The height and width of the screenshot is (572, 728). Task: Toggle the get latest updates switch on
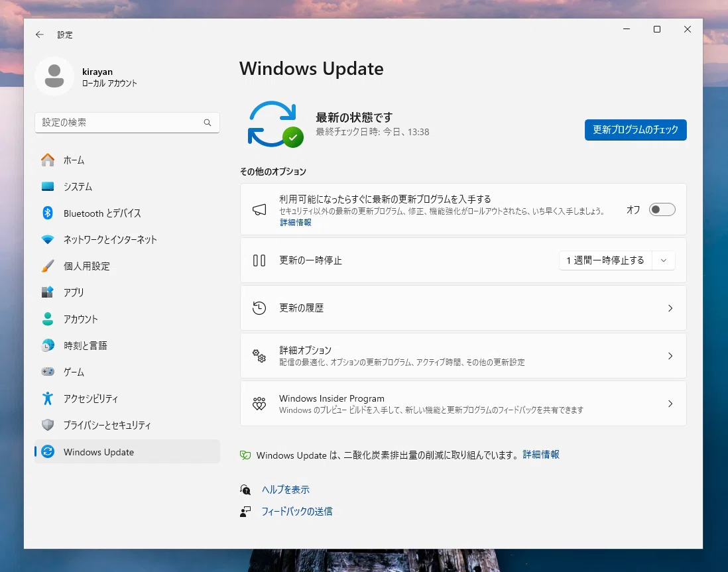coord(662,210)
